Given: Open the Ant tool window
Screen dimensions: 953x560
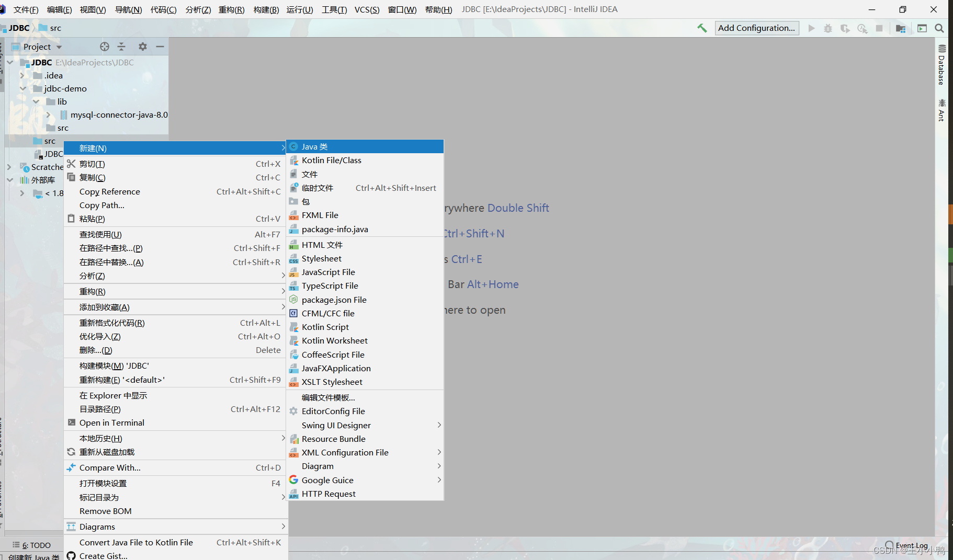Looking at the screenshot, I should point(941,110).
